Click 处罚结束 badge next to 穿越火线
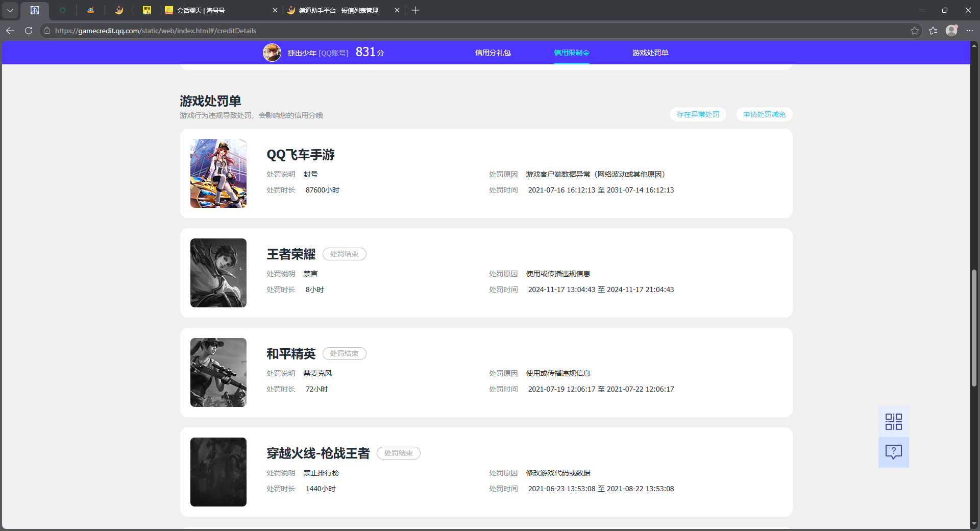980x531 pixels. pyautogui.click(x=399, y=453)
